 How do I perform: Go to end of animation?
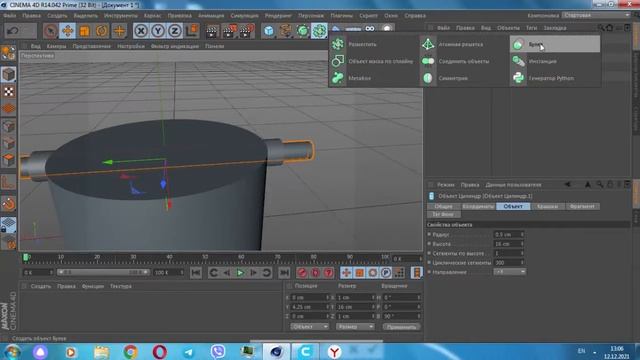pyautogui.click(x=284, y=273)
